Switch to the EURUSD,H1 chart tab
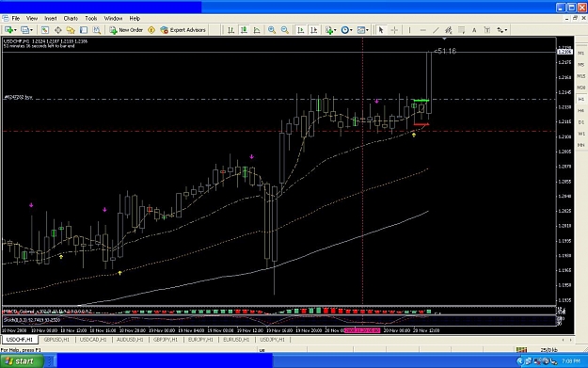Image resolution: width=588 pixels, height=368 pixels. pyautogui.click(x=236, y=340)
